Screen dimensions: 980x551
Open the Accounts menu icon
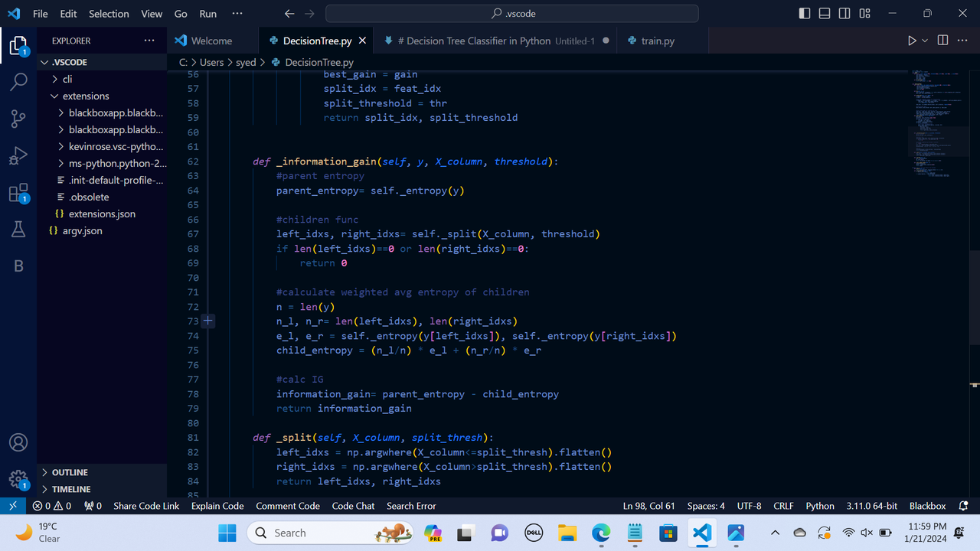(18, 442)
